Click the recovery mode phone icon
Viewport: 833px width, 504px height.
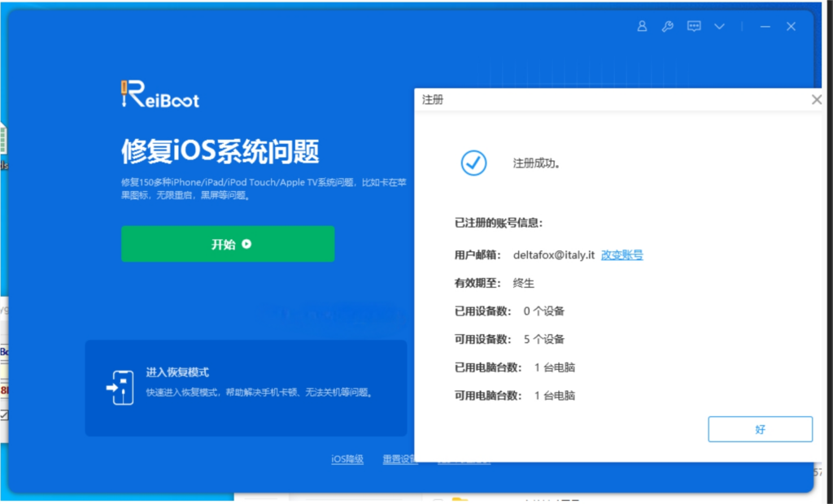(120, 388)
